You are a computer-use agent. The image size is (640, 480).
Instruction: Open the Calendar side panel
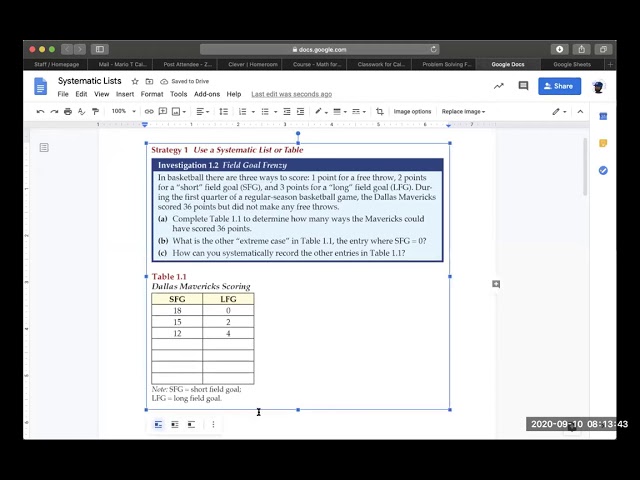603,117
